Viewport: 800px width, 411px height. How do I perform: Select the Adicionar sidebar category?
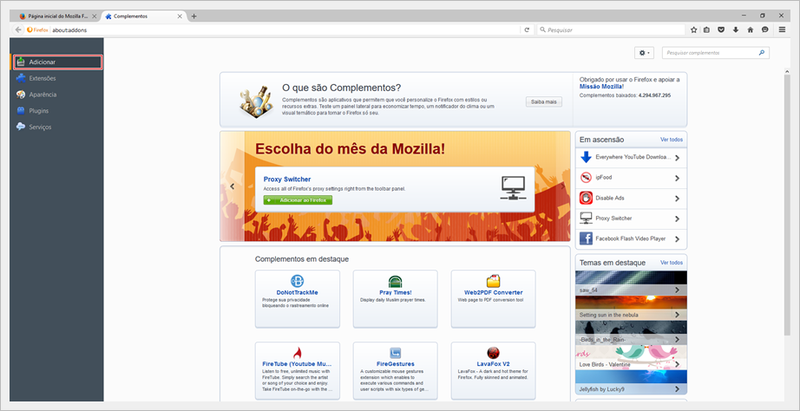coord(58,62)
